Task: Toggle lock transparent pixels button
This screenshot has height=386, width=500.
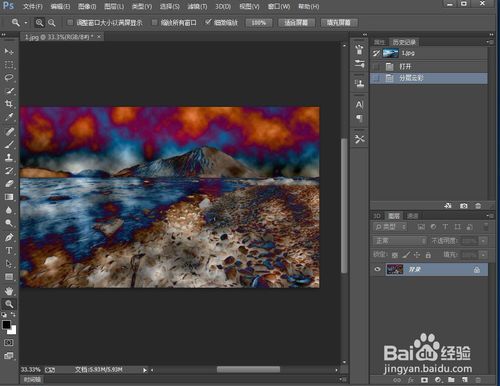Action: tap(395, 255)
